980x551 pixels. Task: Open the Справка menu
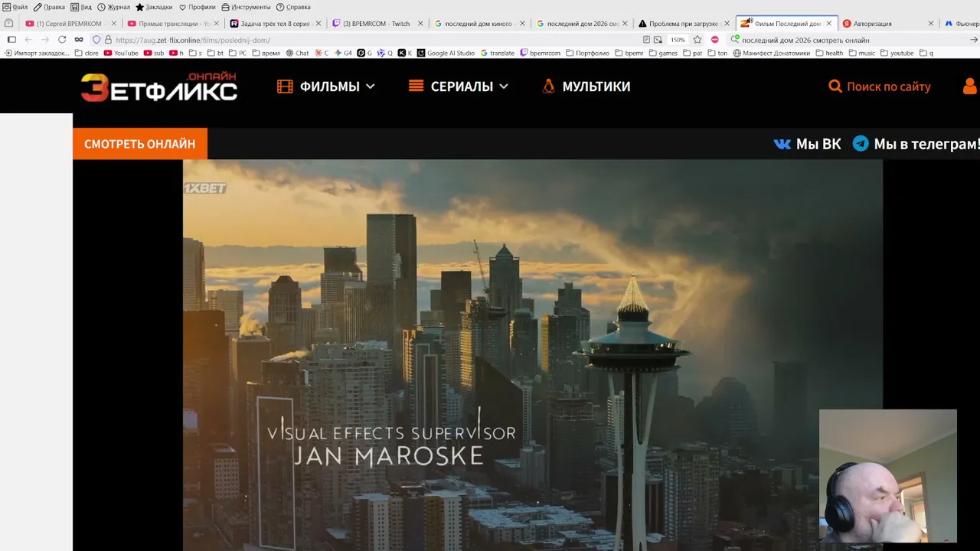click(293, 7)
